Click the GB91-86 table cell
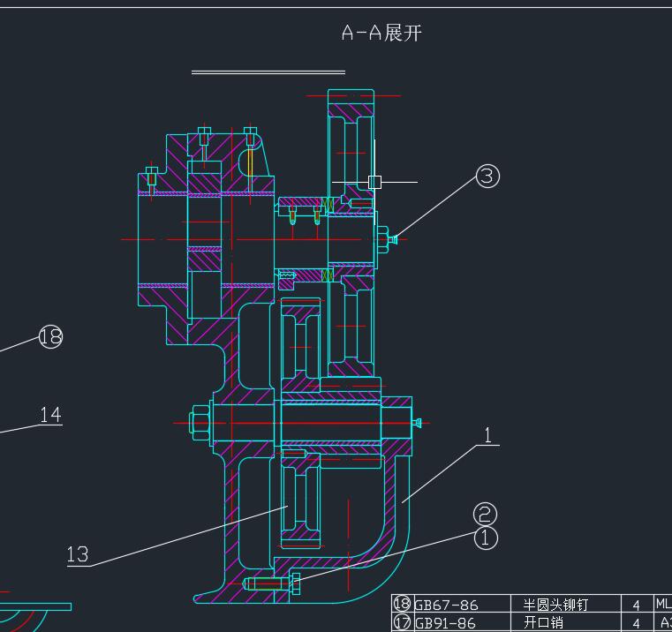This screenshot has width=672, height=632. click(446, 623)
